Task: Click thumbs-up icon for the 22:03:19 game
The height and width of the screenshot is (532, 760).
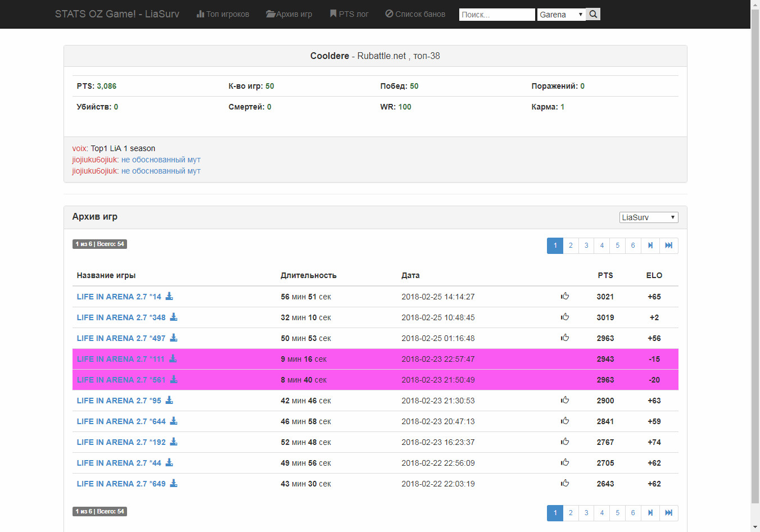Action: pos(565,483)
